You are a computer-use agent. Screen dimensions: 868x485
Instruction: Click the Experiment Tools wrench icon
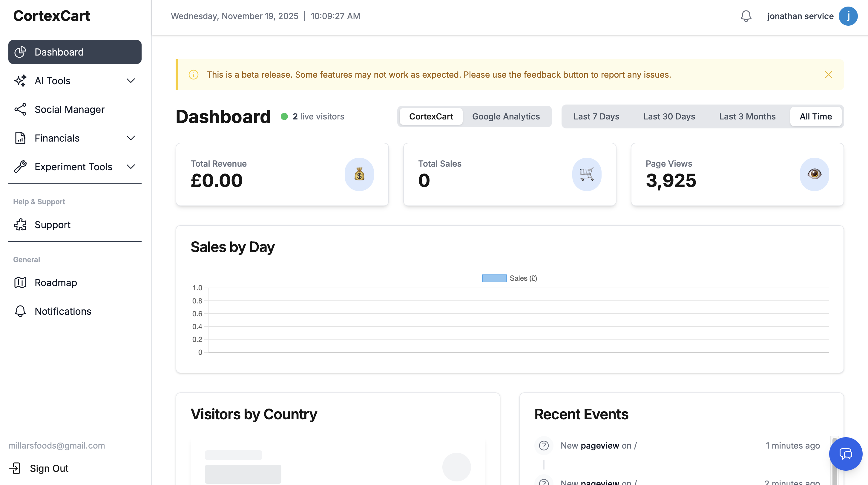(20, 166)
